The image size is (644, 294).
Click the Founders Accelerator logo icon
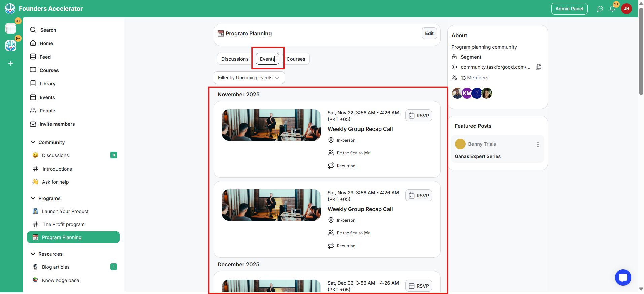point(10,9)
